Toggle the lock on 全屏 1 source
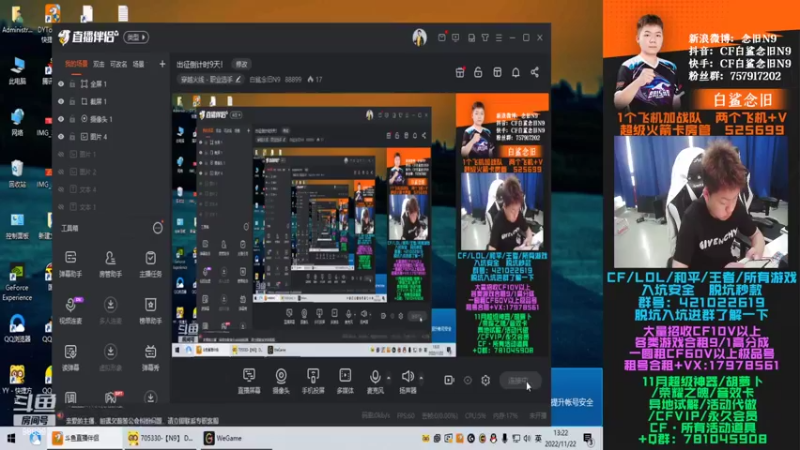This screenshot has height=450, width=800. (72, 84)
